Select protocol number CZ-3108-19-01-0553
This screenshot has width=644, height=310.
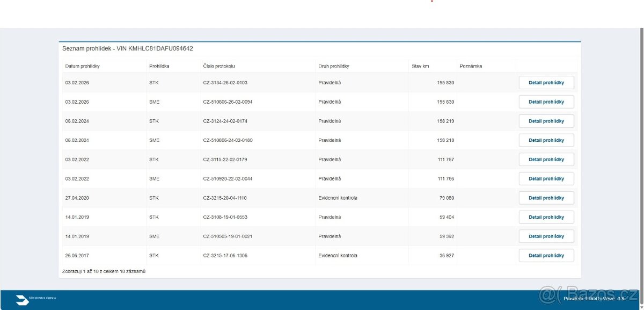(225, 217)
